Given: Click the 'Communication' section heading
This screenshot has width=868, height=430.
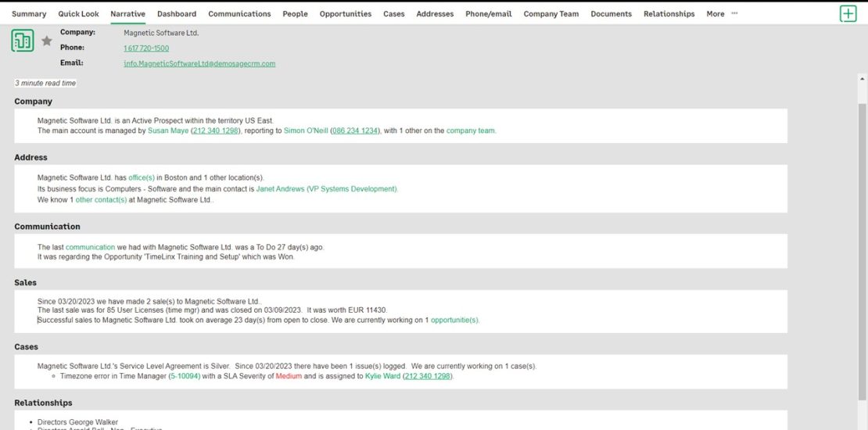Looking at the screenshot, I should (47, 227).
